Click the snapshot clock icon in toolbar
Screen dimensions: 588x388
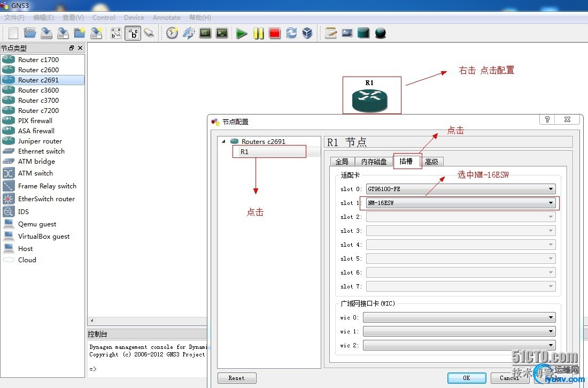point(172,33)
